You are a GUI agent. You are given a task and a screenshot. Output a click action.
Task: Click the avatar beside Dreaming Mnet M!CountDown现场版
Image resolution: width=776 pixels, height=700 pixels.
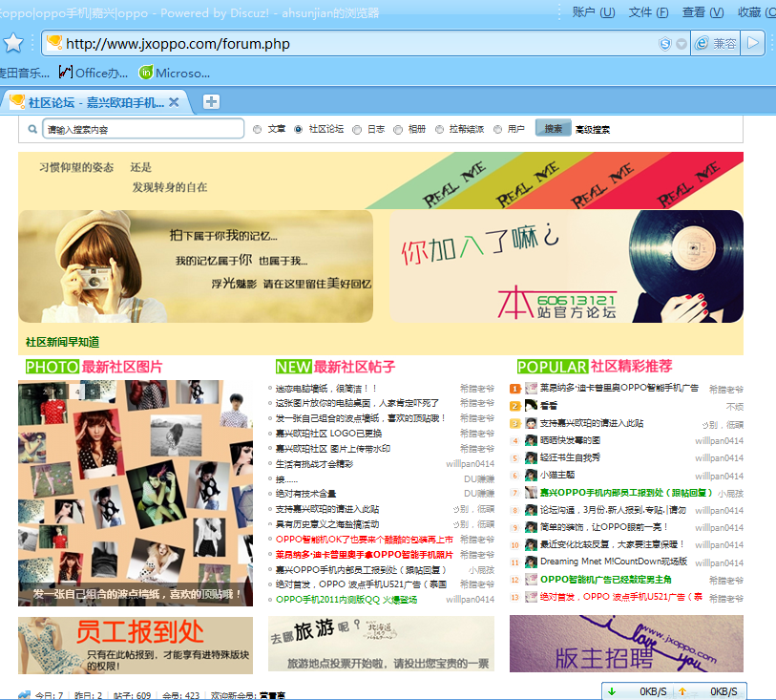531,562
